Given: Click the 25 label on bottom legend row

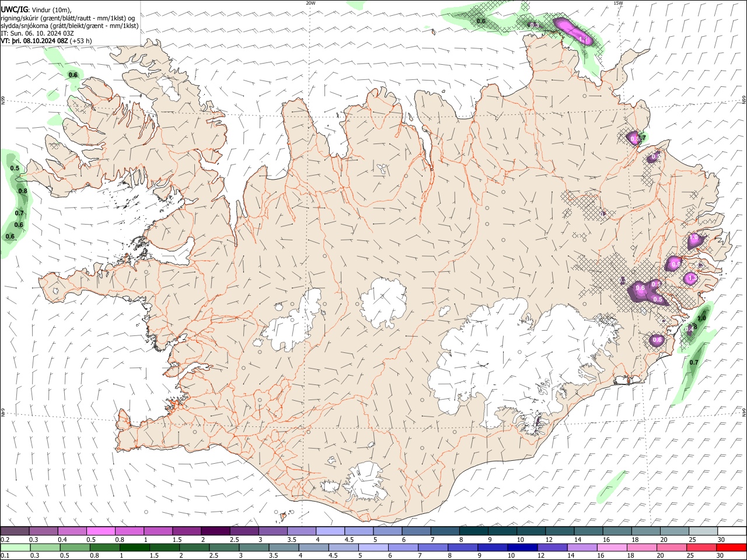Looking at the screenshot, I should [x=692, y=556].
